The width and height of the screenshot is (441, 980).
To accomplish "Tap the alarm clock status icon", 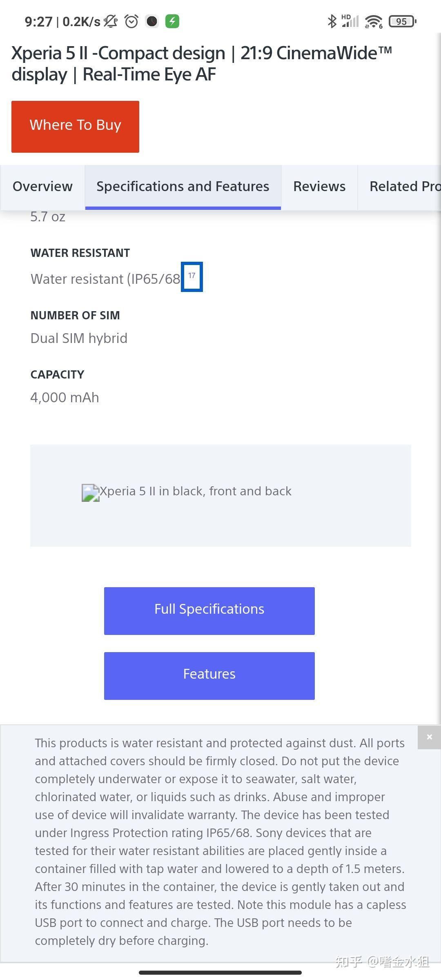I will tap(131, 21).
